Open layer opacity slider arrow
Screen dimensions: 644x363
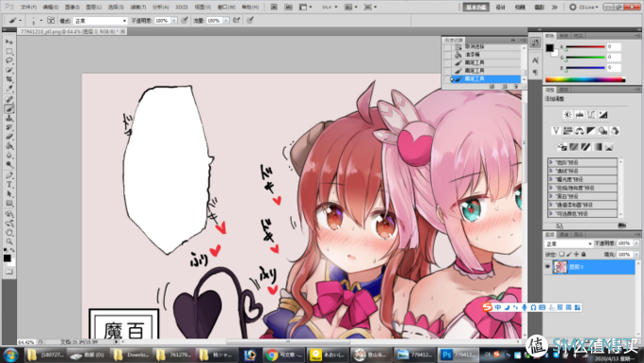(636, 244)
